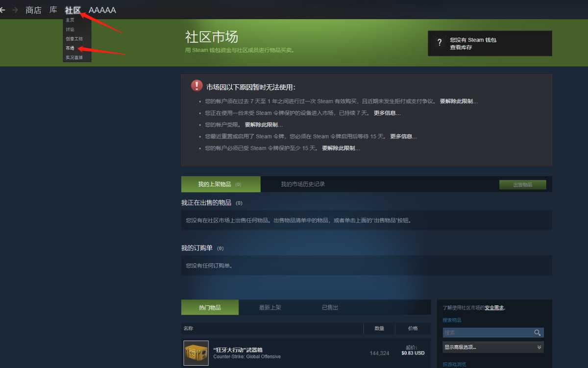Open the AAAAA profile menu
The image size is (588, 368).
coord(102,10)
